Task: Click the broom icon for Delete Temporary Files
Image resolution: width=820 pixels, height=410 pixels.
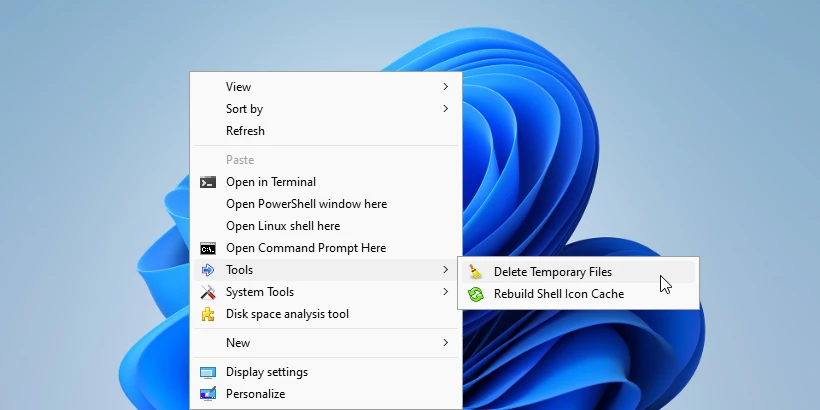Action: [x=475, y=272]
